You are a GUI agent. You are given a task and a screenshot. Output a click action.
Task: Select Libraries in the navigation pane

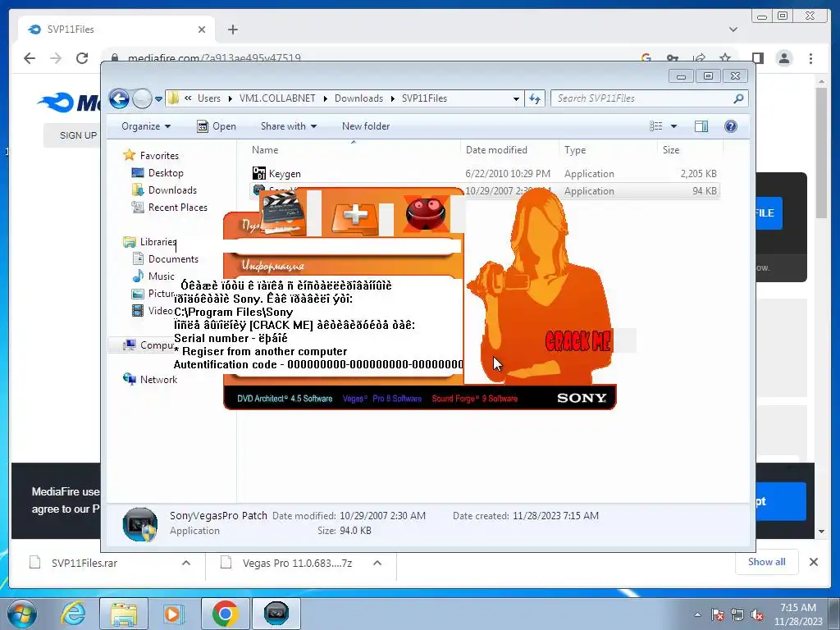coord(157,242)
